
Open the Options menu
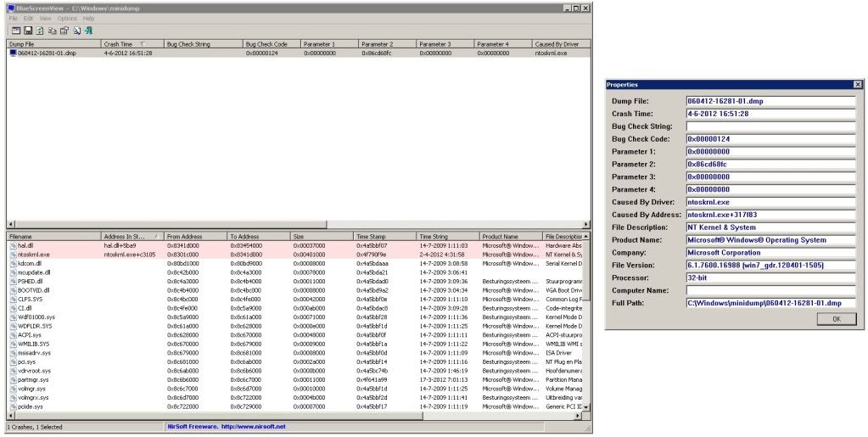[67, 18]
